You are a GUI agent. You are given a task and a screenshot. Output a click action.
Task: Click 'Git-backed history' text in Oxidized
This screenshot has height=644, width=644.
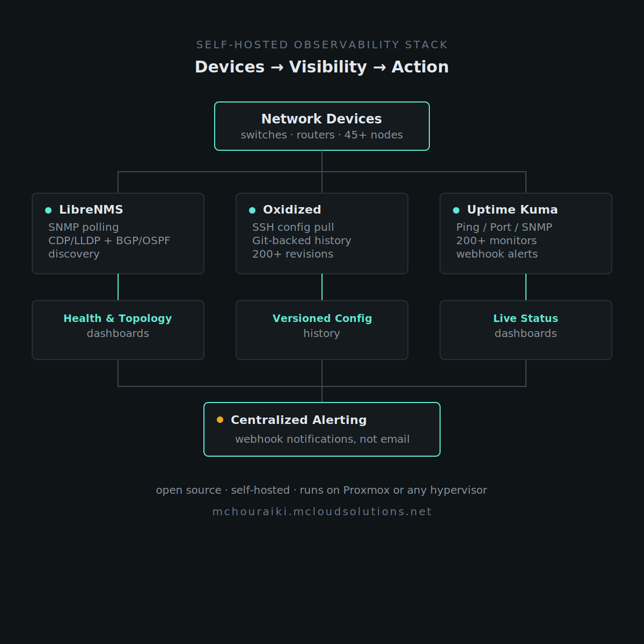(x=302, y=240)
